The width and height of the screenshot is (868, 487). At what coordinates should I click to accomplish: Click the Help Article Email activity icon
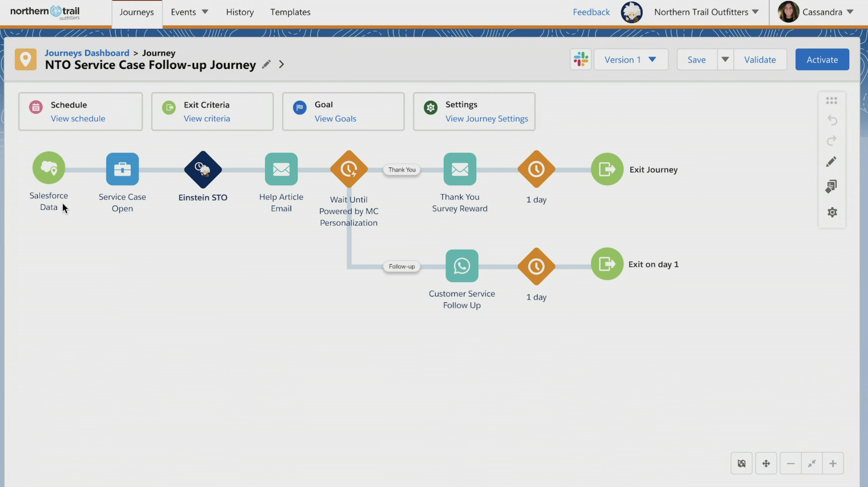[x=281, y=169]
